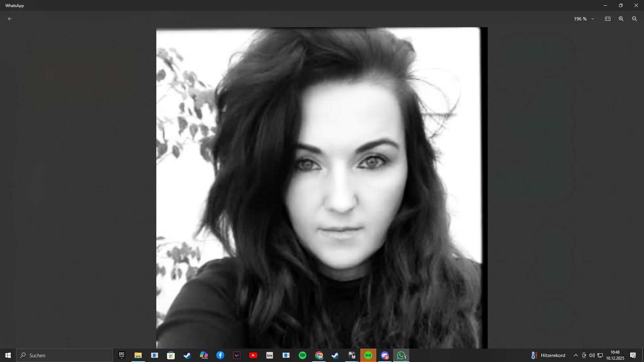Screen dimensions: 644x362
Task: Click the actual size 1:1 icon
Action: [x=607, y=19]
